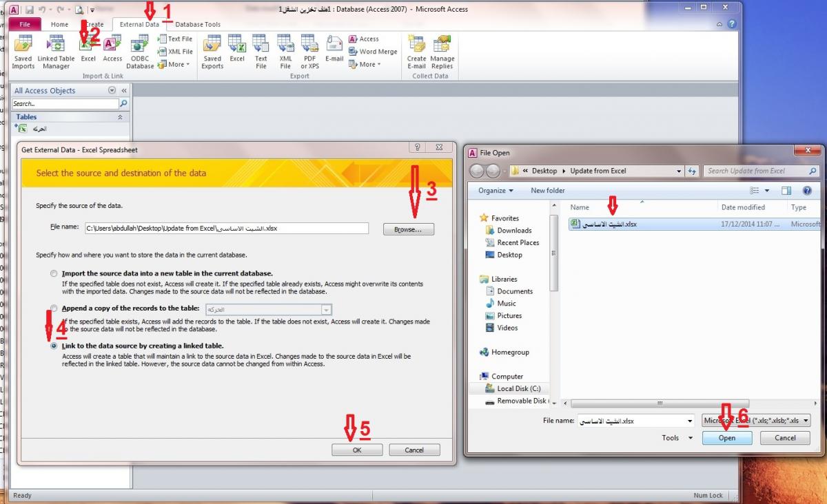Expand the Export More dropdown
This screenshot has width=827, height=504.
coord(365,65)
